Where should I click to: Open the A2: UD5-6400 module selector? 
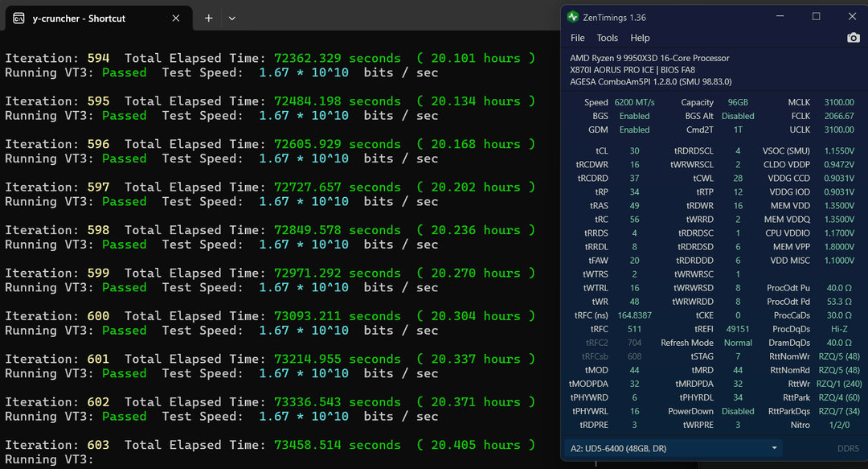(672, 448)
